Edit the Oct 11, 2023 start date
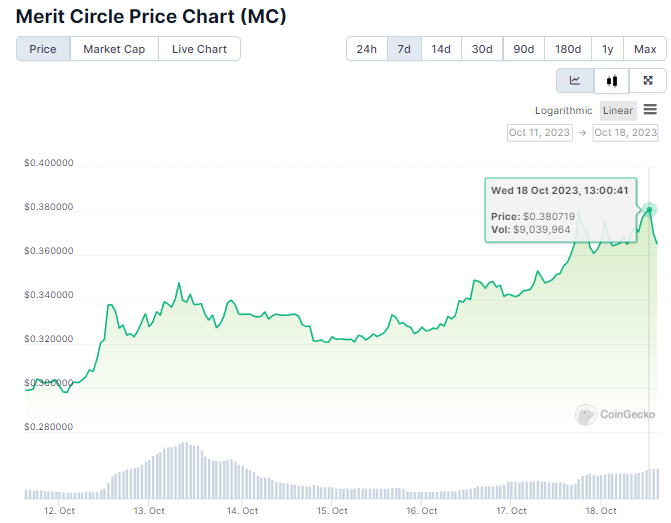 pyautogui.click(x=539, y=132)
